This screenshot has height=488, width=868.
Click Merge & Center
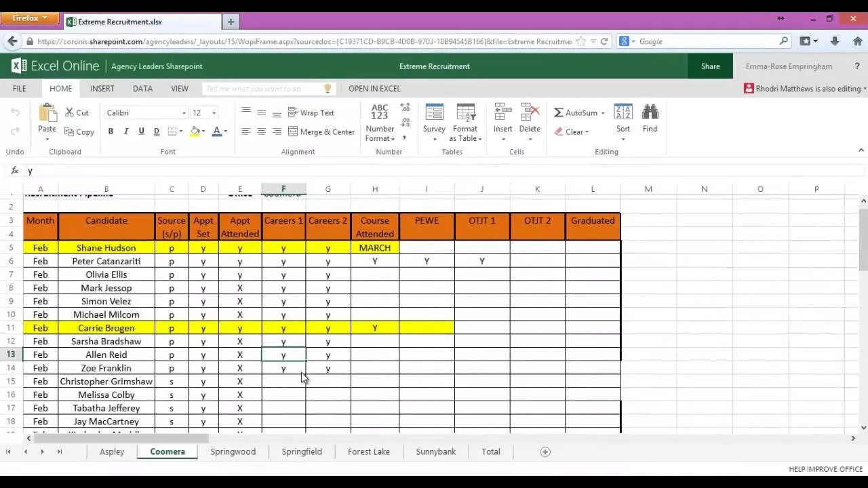click(321, 132)
